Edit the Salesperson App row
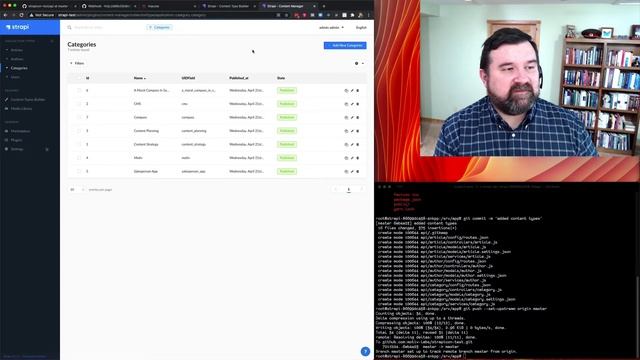The image size is (640, 360). [352, 171]
